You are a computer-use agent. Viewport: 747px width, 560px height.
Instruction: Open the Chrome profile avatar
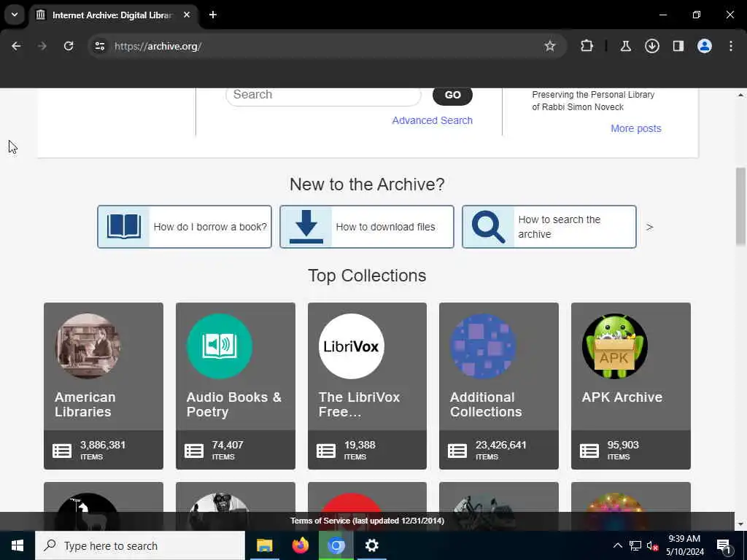pyautogui.click(x=704, y=46)
